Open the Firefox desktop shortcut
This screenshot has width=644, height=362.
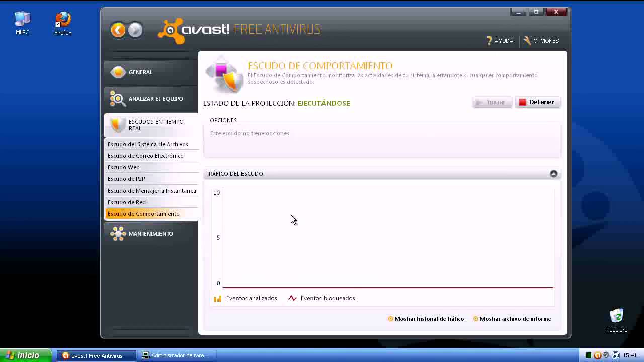(x=63, y=23)
